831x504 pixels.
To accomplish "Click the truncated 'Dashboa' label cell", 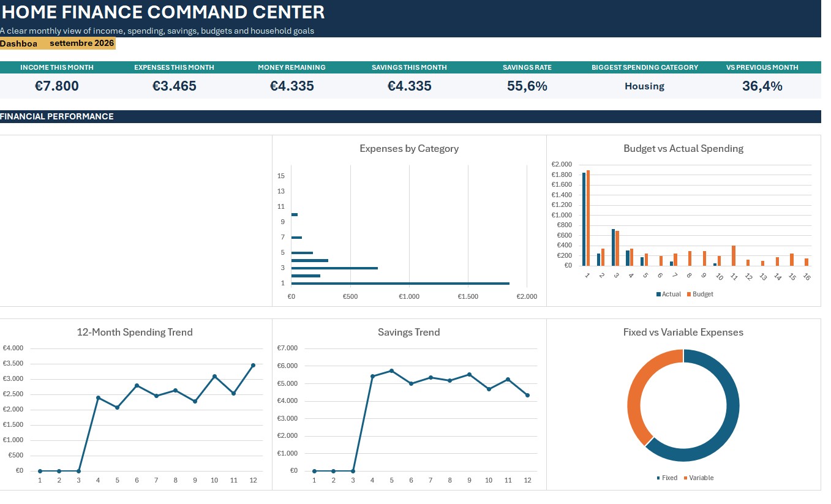I will click(19, 43).
